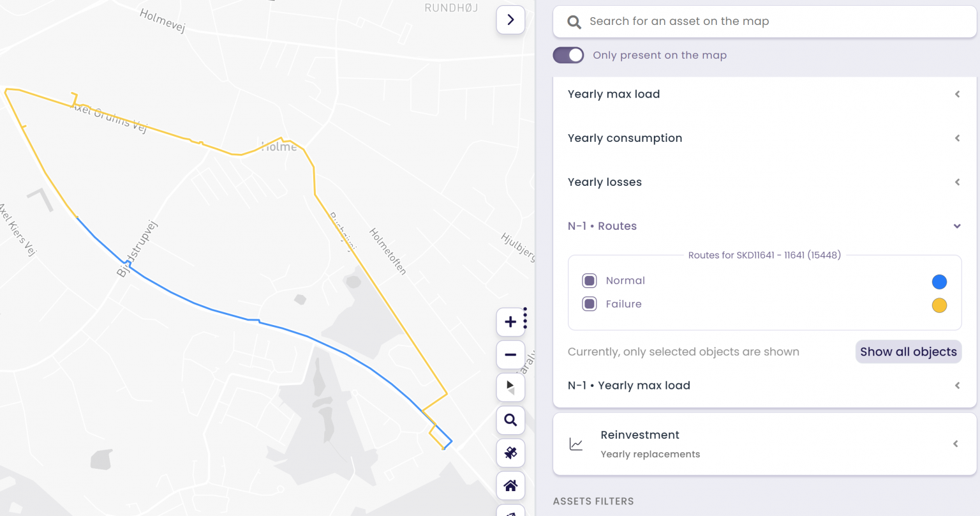Image resolution: width=980 pixels, height=516 pixels.
Task: Open the three-dot map options menu
Action: coord(525,317)
